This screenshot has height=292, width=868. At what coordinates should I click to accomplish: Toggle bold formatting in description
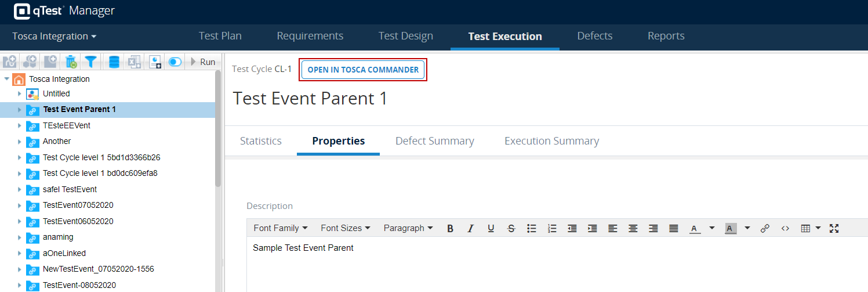450,228
